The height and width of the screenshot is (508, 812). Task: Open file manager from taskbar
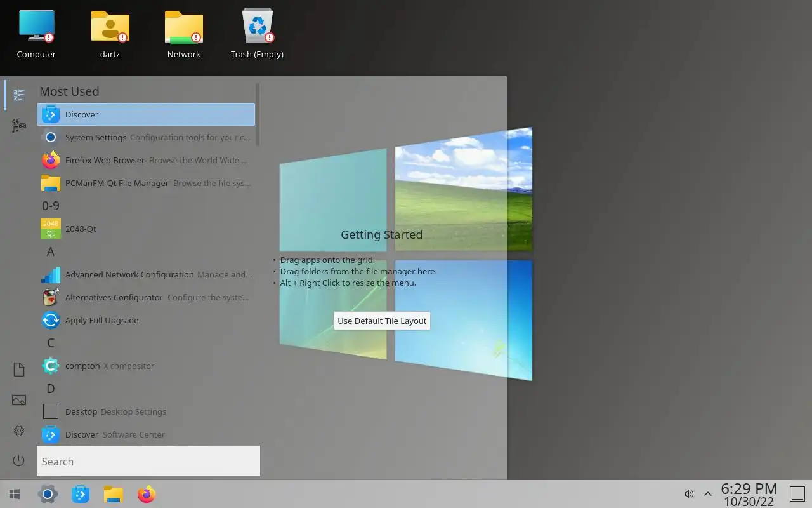(x=114, y=494)
